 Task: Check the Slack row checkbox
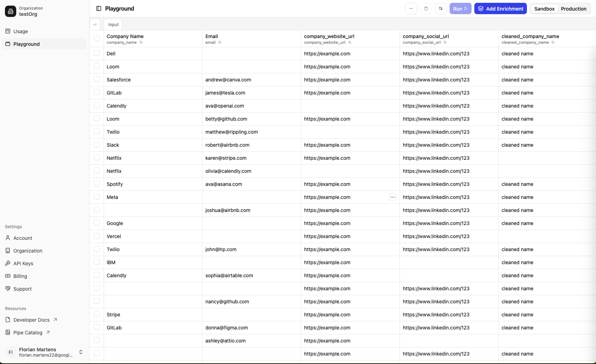97,144
